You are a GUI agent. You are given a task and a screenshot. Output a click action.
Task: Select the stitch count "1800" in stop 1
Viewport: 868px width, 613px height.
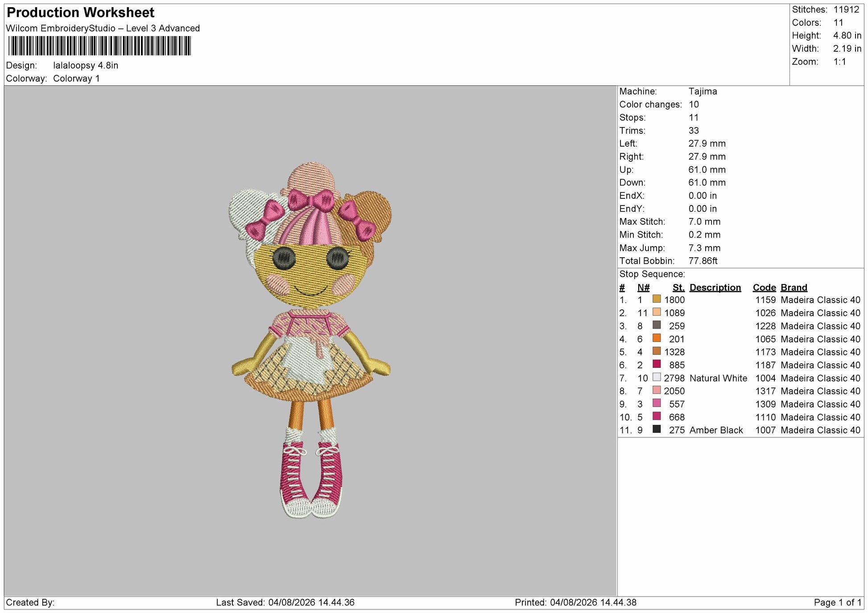point(674,300)
